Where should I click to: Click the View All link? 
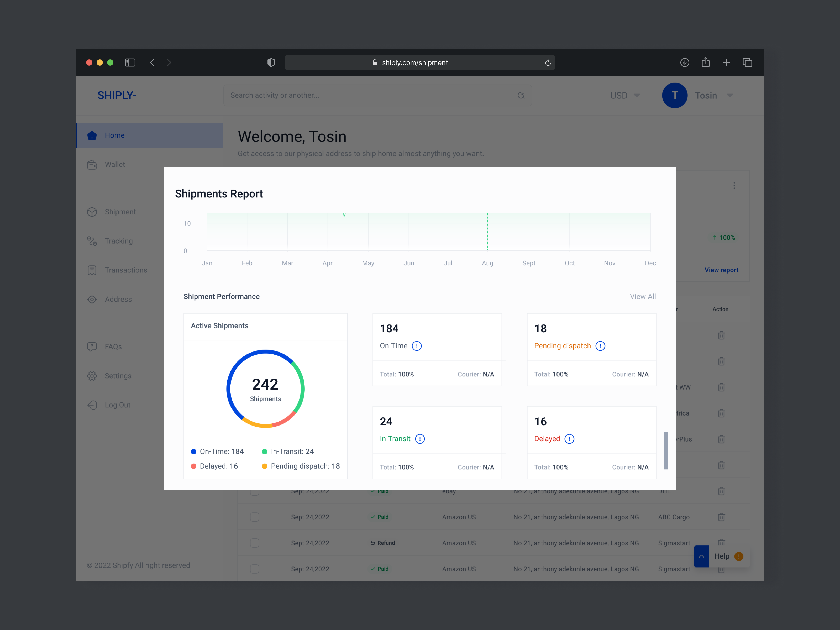point(643,297)
